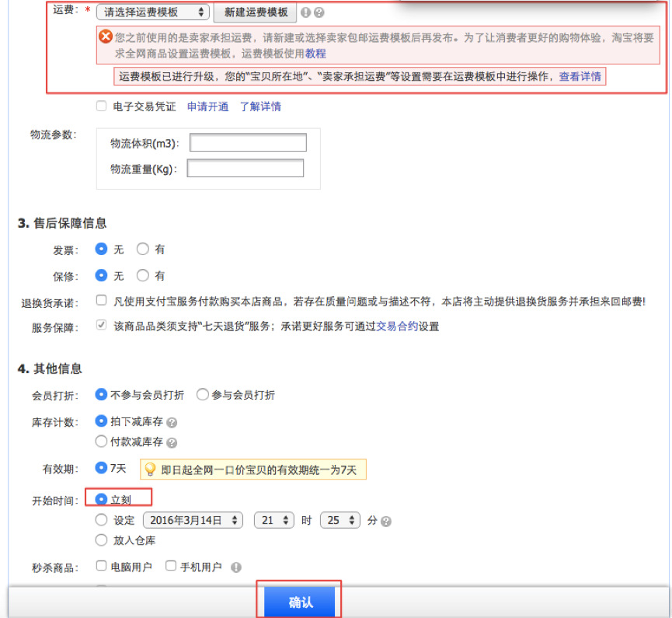Click the info icon beside 新建运费模板
The width and height of the screenshot is (672, 618).
pyautogui.click(x=305, y=13)
